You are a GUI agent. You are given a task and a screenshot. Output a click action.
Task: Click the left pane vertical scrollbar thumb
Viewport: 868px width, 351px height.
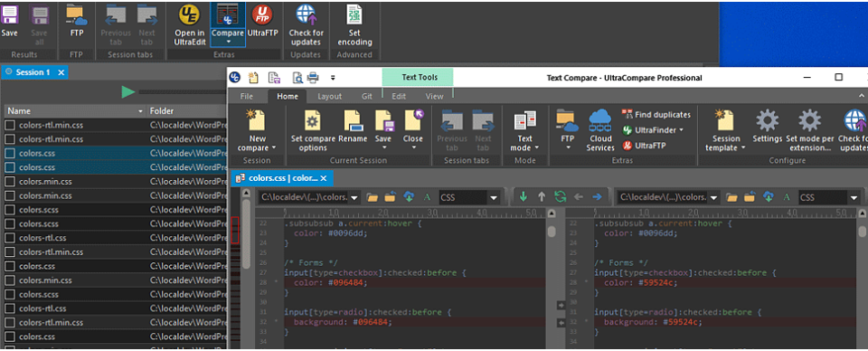pyautogui.click(x=552, y=231)
